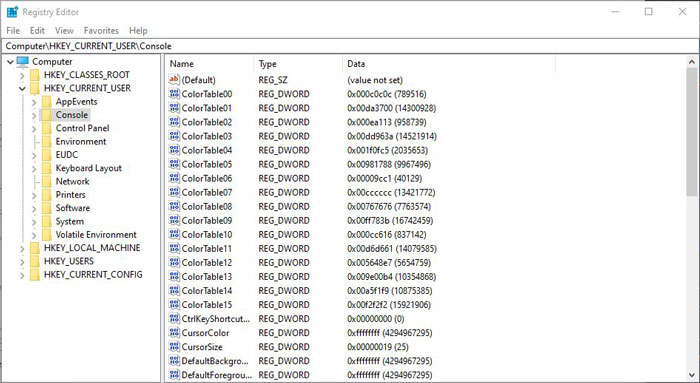The image size is (700, 383).
Task: Click the HKEY_CLASSES_ROOT folder icon
Action: click(35, 75)
